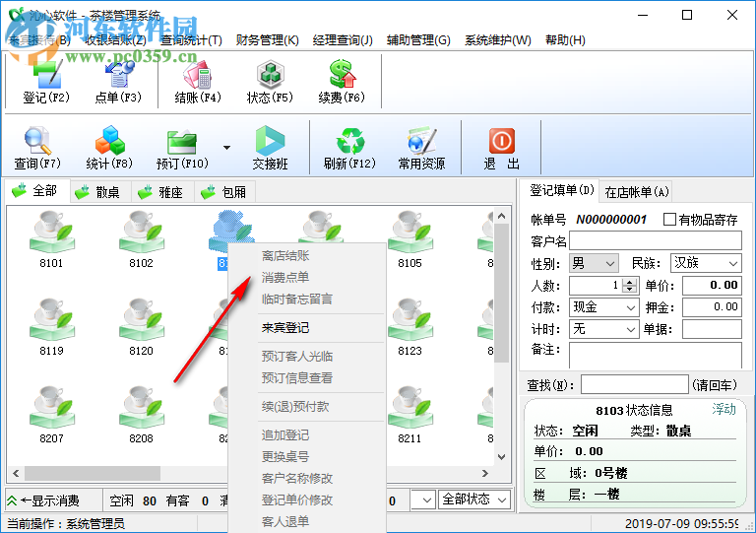Open the 民族 dropdown showing 汉族
Image resolution: width=756 pixels, height=533 pixels.
pos(706,263)
